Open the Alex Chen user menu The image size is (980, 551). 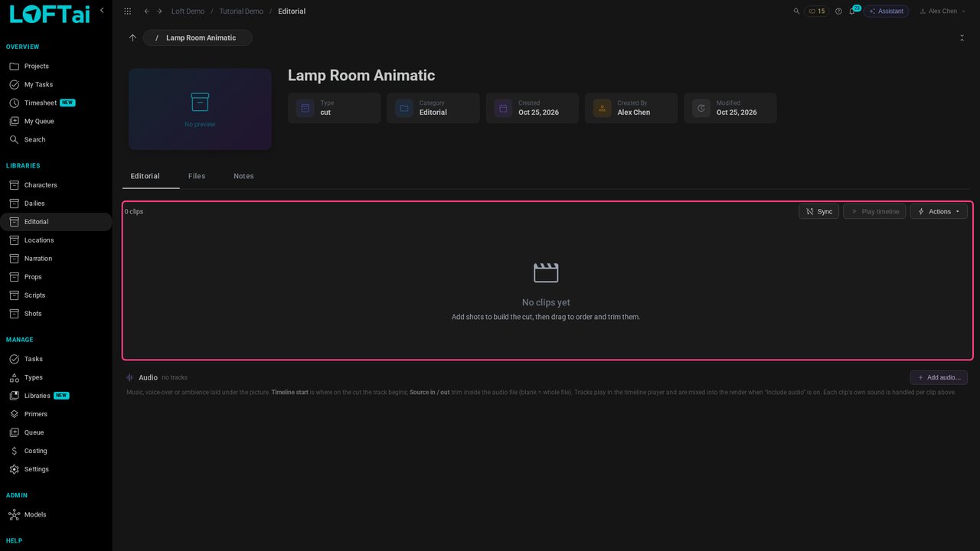[938, 11]
